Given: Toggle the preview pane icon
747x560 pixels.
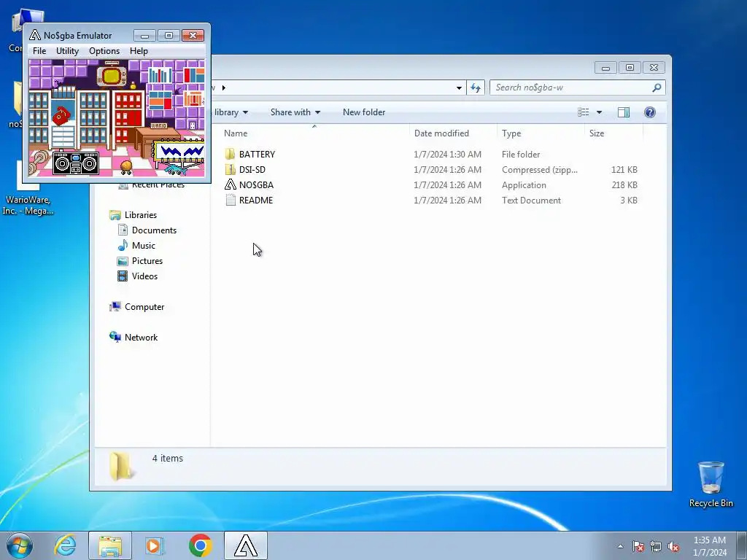Looking at the screenshot, I should click(623, 112).
